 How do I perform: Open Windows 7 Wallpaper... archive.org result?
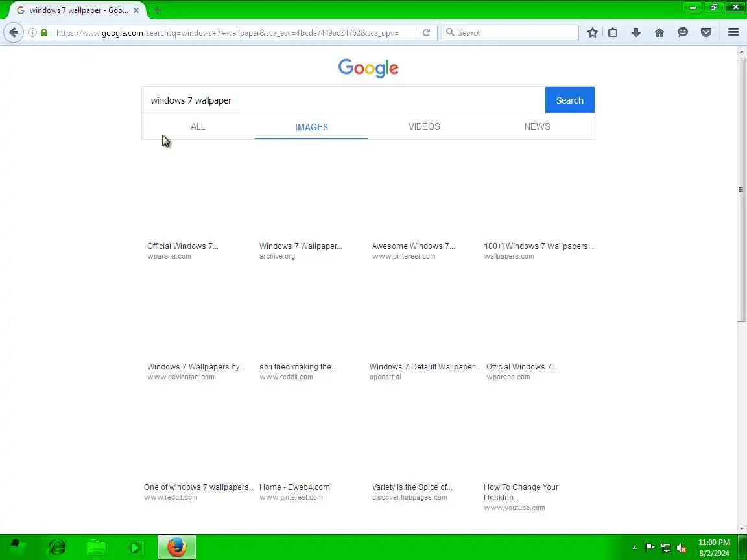301,246
